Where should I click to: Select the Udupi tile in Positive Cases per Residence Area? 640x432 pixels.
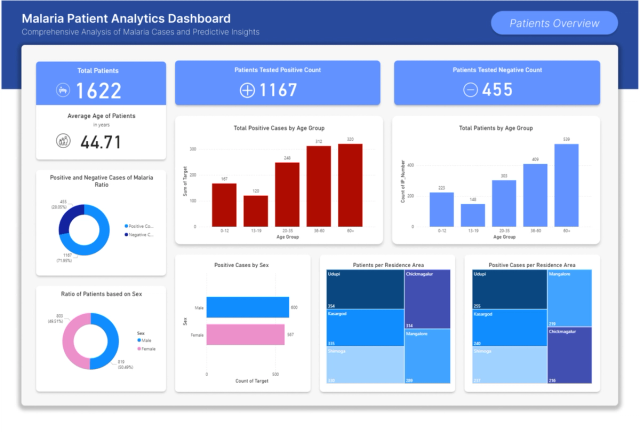[x=509, y=289]
